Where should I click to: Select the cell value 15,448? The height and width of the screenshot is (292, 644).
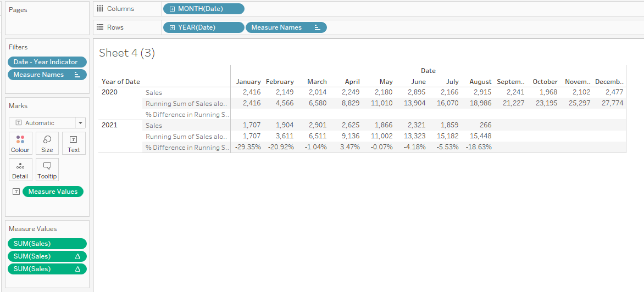tap(481, 136)
